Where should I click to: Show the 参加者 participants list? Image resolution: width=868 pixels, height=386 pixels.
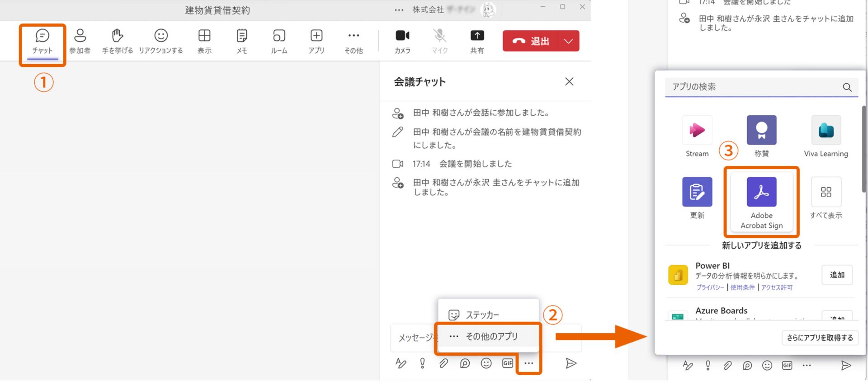80,42
